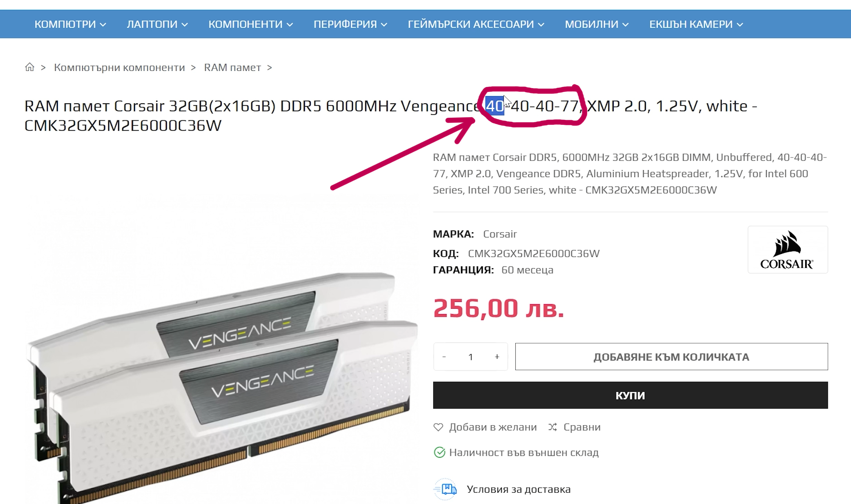Viewport: 851px width, 504px height.
Task: Click the delivery truck icon
Action: tap(446, 489)
